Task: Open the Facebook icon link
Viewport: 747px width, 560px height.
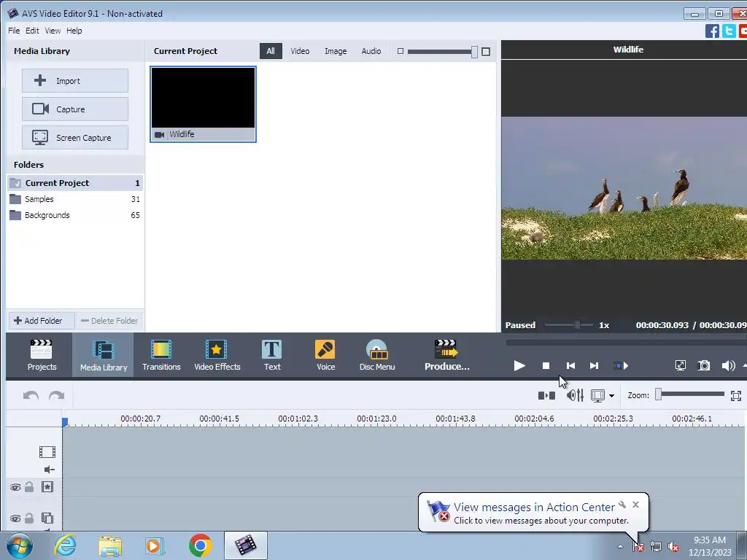Action: (712, 31)
